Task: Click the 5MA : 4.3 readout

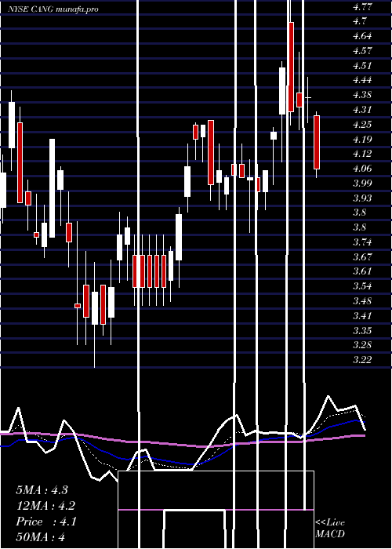Action: pyautogui.click(x=42, y=490)
